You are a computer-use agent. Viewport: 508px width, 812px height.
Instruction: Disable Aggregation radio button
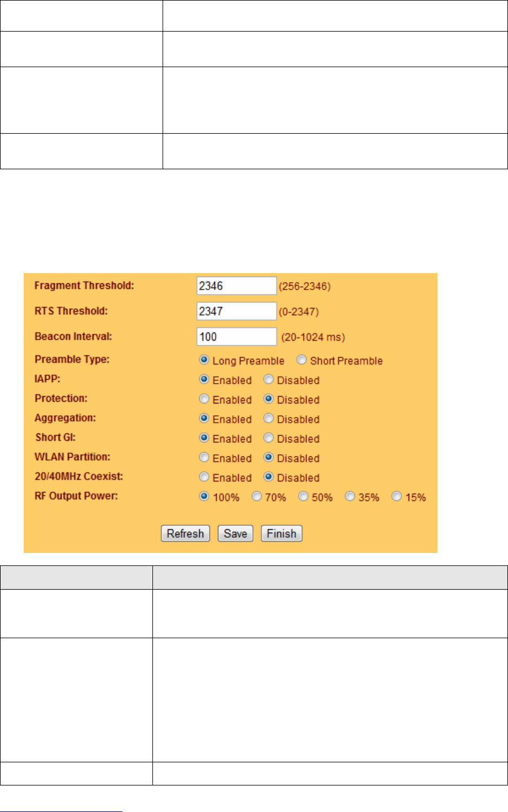tap(269, 418)
